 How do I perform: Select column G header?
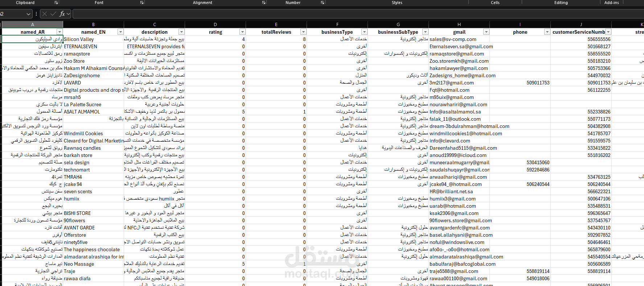(x=398, y=24)
